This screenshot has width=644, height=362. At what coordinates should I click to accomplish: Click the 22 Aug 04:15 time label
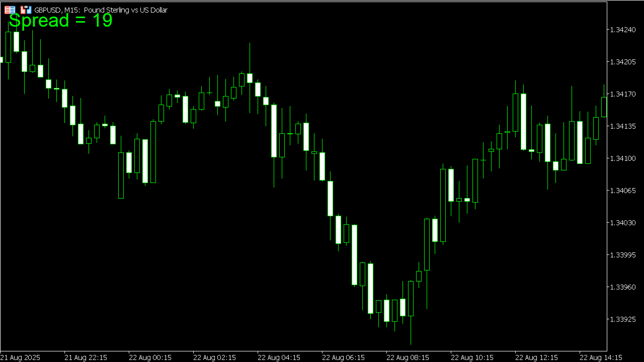point(279,357)
